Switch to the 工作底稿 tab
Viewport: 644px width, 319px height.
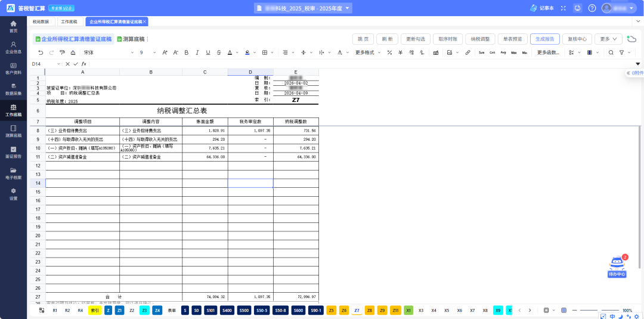tap(69, 21)
